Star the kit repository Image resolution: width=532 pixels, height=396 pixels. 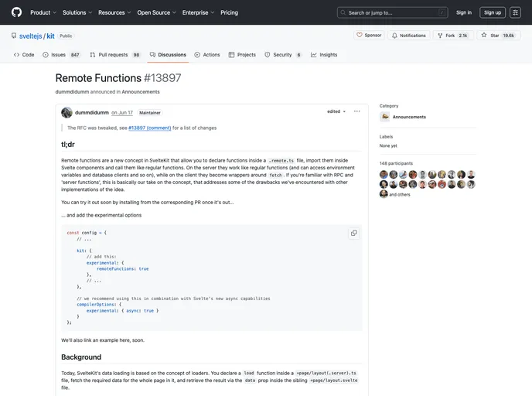tap(499, 36)
